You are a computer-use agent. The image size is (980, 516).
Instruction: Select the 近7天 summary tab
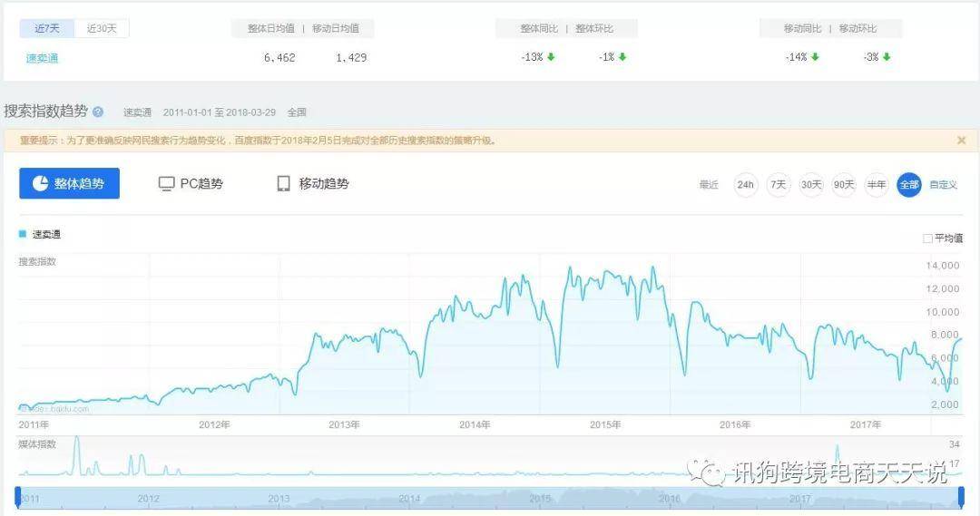[47, 28]
